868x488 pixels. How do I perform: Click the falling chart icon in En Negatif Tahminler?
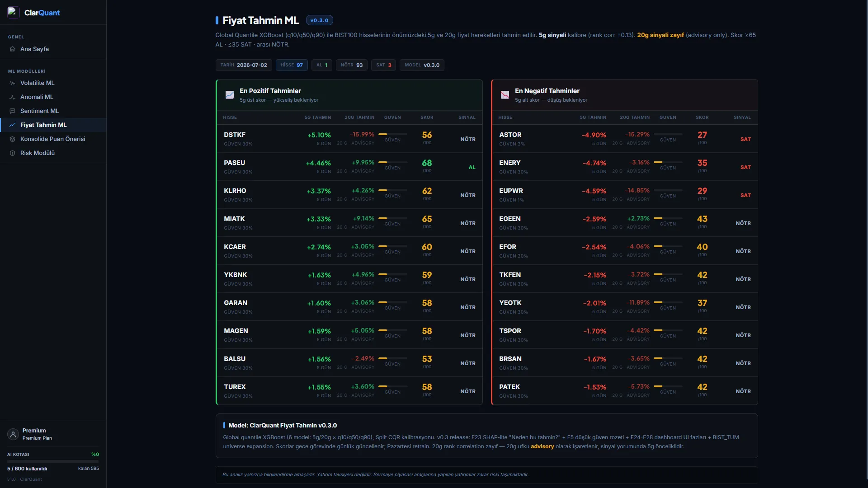pos(505,95)
